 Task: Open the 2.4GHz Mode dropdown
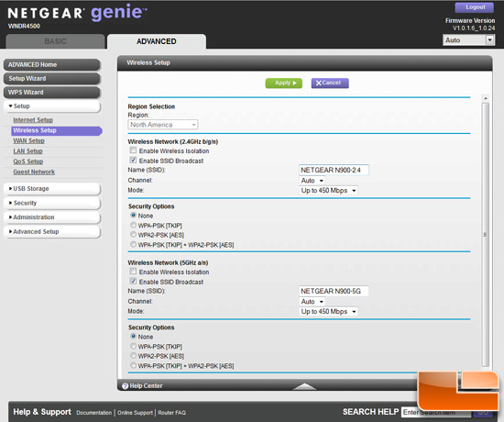tap(328, 191)
